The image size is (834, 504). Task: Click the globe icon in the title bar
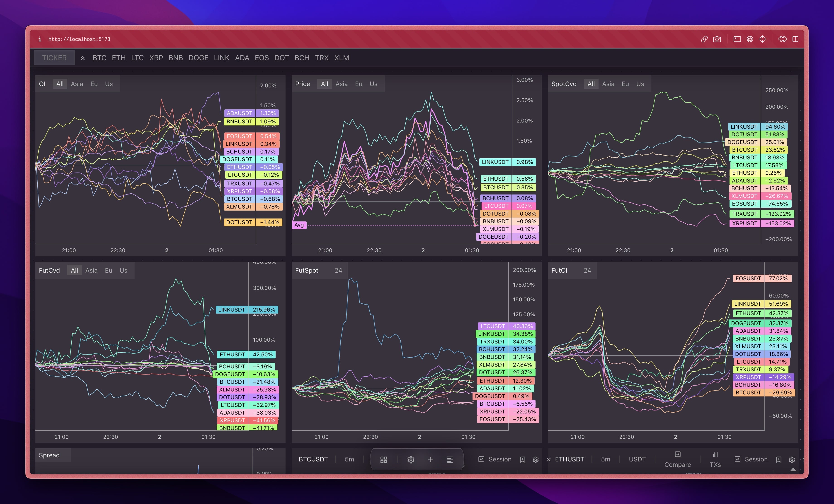click(750, 39)
